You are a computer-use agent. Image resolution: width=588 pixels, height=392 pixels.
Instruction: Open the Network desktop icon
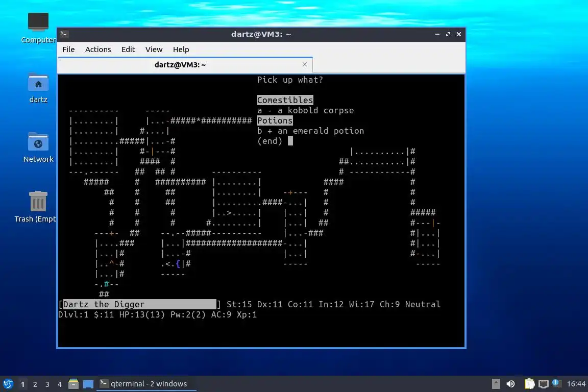click(x=38, y=148)
